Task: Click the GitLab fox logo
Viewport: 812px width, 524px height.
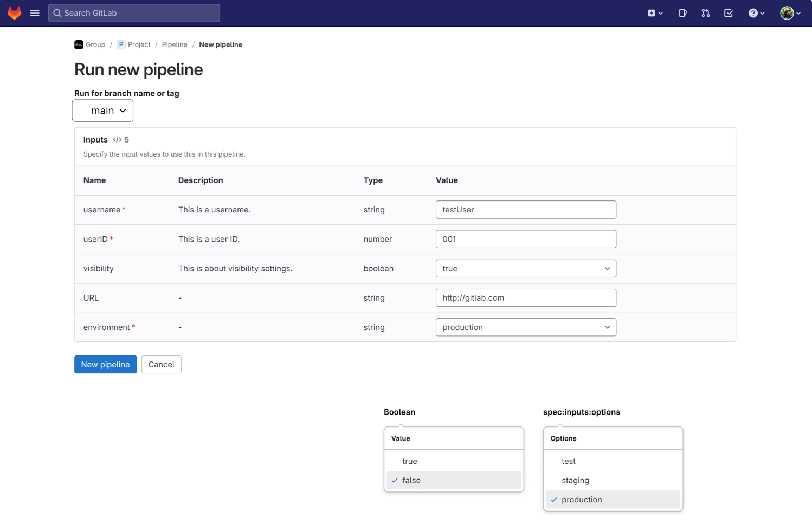Action: pyautogui.click(x=15, y=13)
